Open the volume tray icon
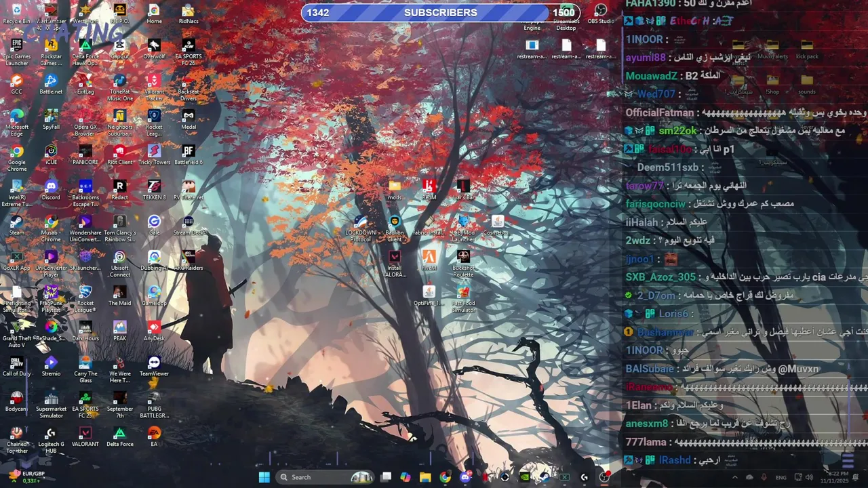This screenshot has height=488, width=868. [809, 477]
